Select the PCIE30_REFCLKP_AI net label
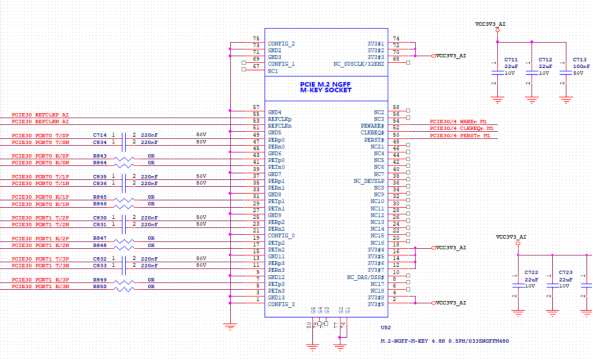 pyautogui.click(x=40, y=115)
